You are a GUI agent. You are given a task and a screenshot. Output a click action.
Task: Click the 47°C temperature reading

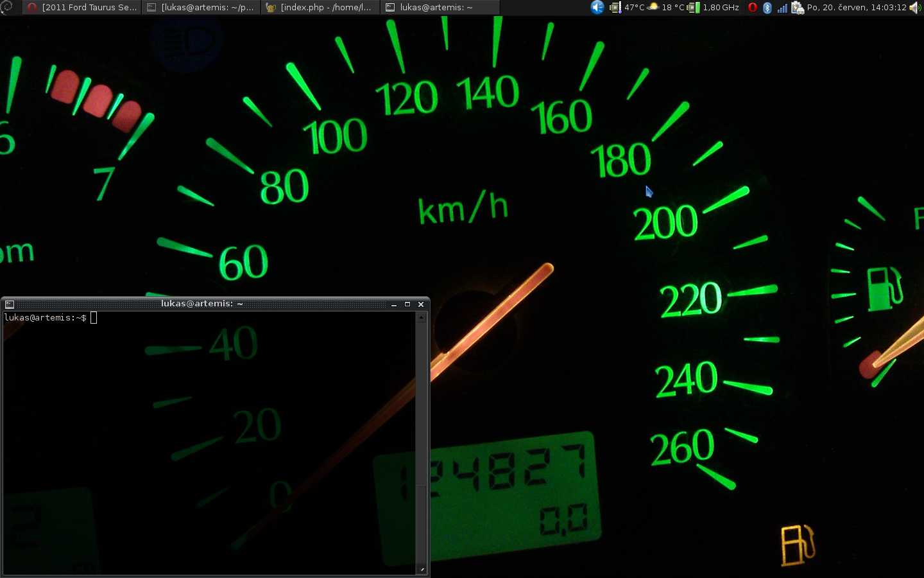click(x=635, y=7)
